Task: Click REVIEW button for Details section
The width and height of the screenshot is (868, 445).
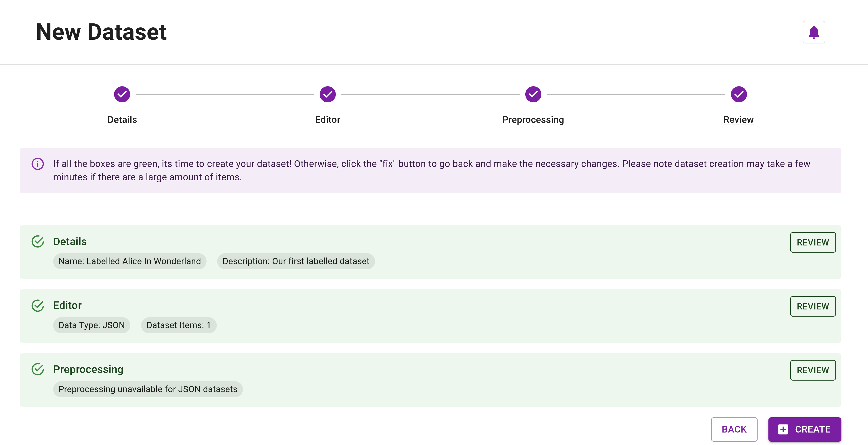Action: coord(813,242)
